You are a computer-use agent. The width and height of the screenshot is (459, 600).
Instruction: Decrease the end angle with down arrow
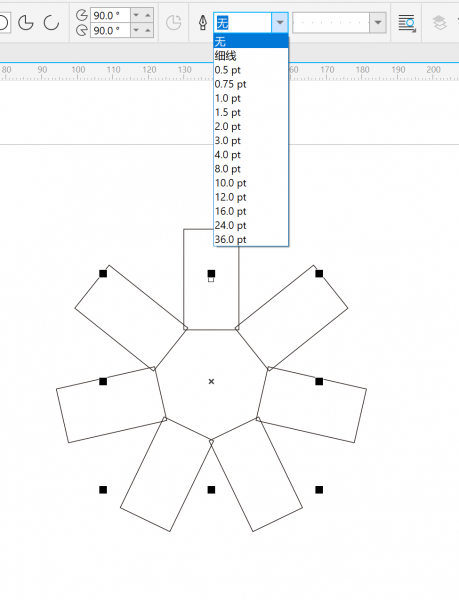136,30
